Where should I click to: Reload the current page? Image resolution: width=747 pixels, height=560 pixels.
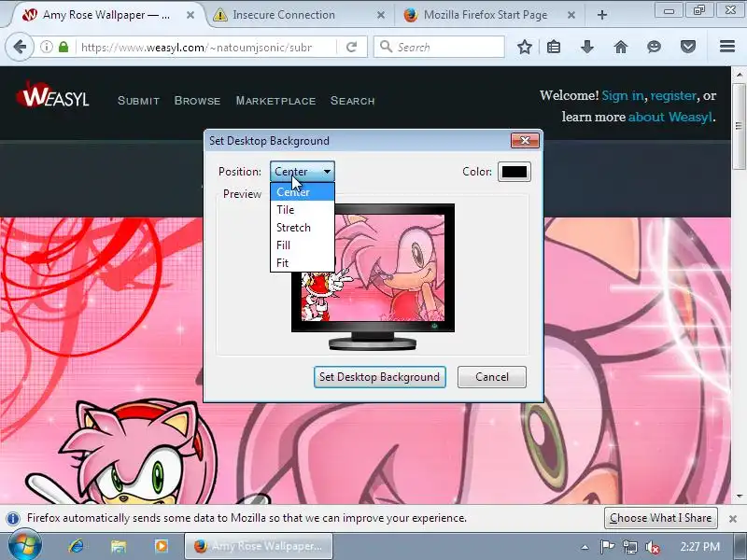352,47
